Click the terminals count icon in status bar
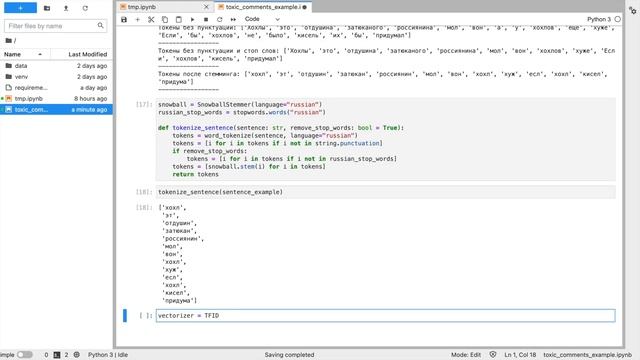 [57, 355]
